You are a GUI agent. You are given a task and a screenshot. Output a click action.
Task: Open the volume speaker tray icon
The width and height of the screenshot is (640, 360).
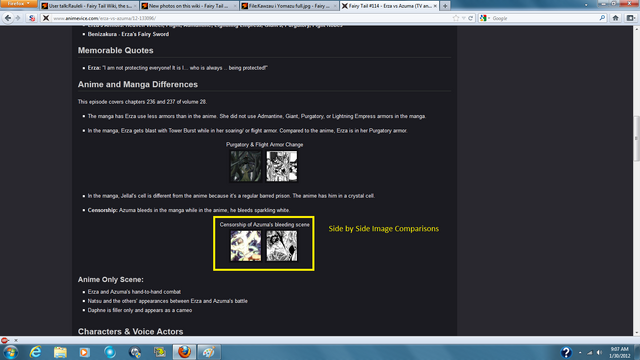[599, 352]
